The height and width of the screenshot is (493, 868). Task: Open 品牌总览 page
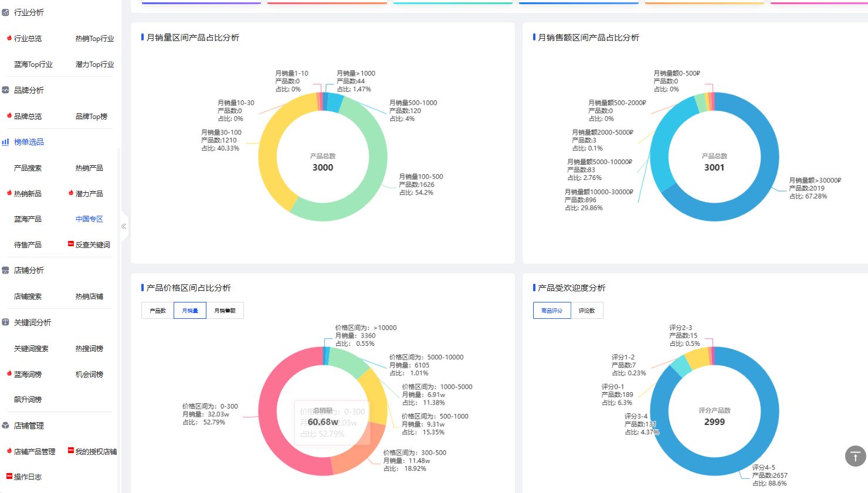coord(28,117)
